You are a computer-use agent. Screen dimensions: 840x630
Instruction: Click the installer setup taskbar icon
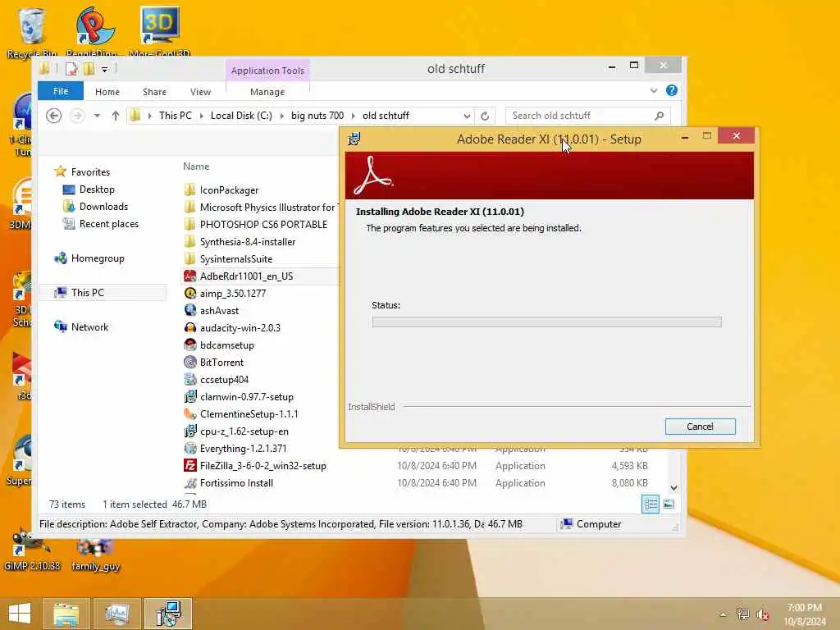click(x=168, y=614)
